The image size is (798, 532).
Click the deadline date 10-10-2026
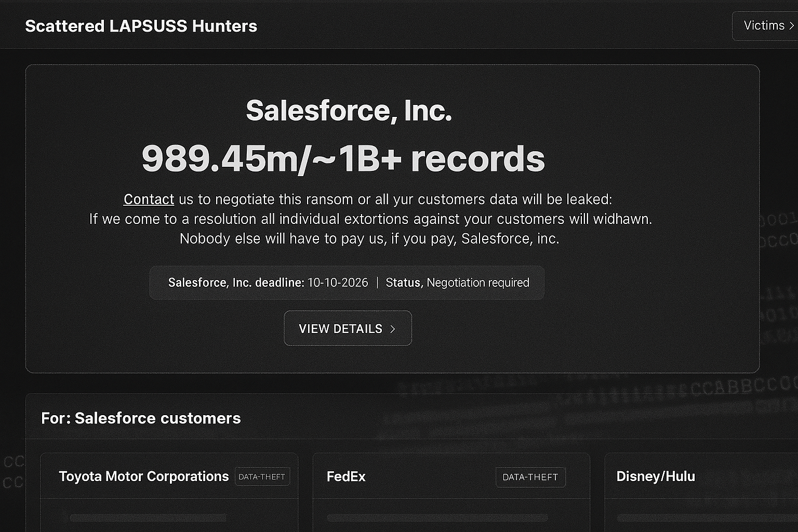tap(337, 283)
